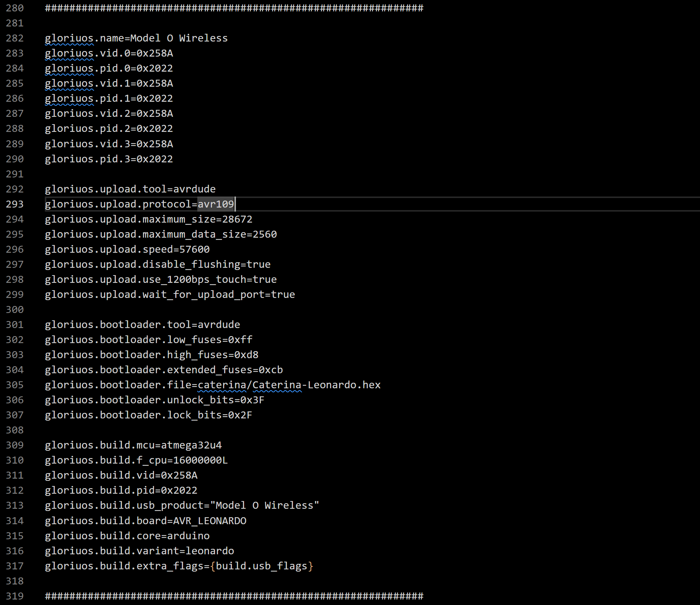700x605 pixels.
Task: Click 'gloriuos.build.f_cpu=16000000L' line
Action: 136,460
